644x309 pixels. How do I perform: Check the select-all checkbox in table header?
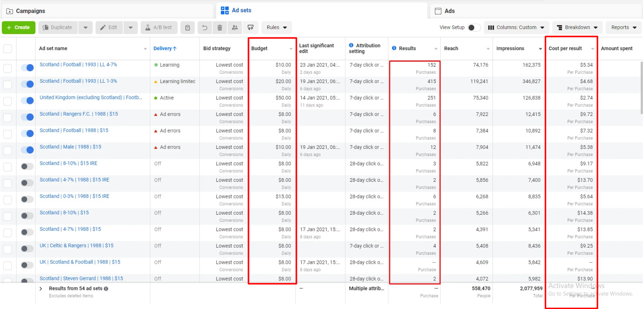point(7,49)
